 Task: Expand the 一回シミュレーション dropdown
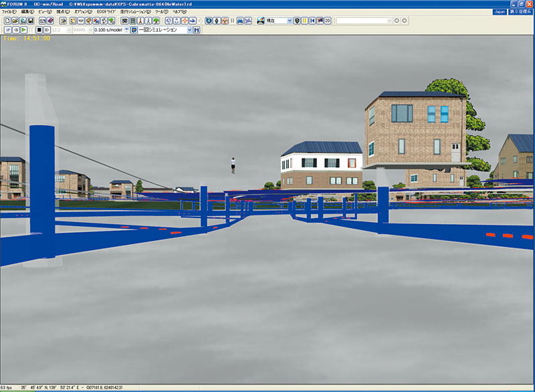[x=189, y=30]
